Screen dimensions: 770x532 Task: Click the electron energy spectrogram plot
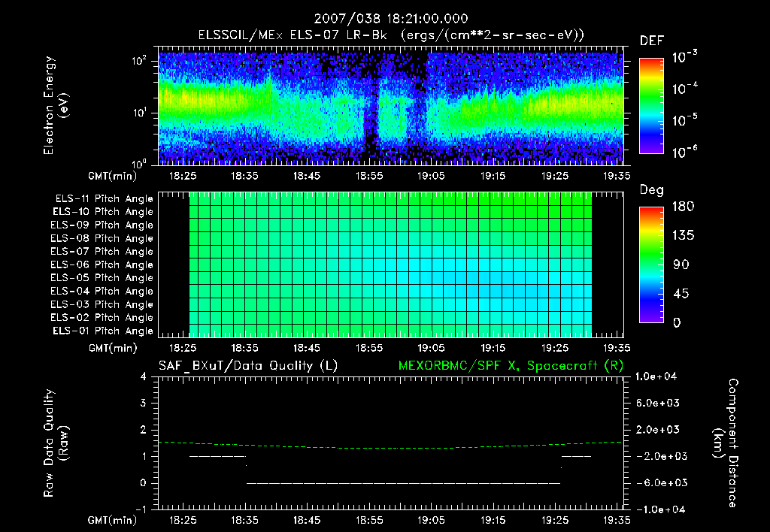click(391, 106)
